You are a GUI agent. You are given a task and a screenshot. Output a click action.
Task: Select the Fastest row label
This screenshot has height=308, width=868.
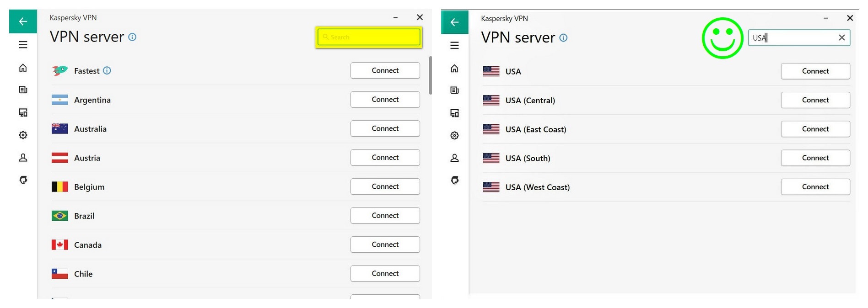(86, 71)
